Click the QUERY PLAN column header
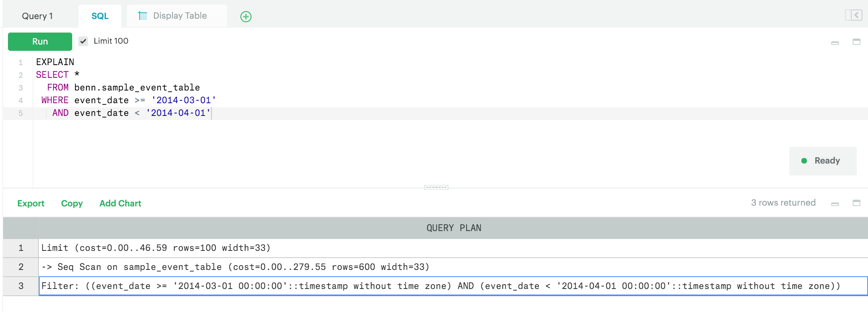 [x=453, y=228]
